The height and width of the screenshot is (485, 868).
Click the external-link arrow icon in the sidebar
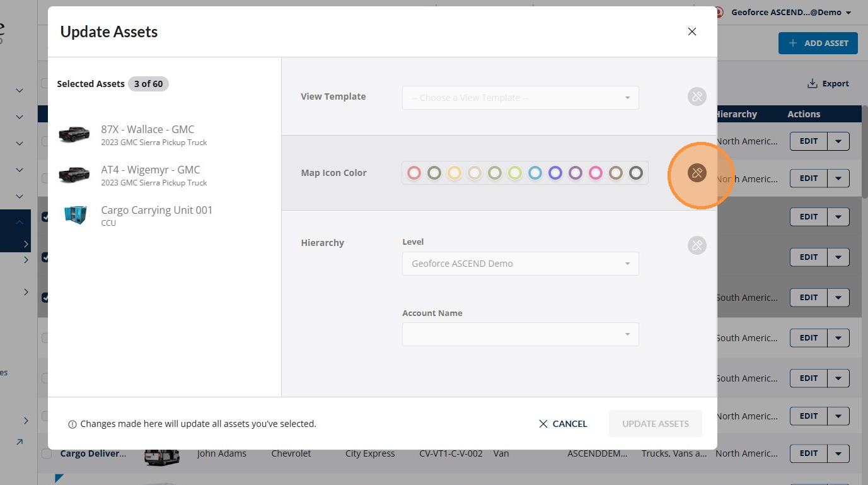point(20,442)
